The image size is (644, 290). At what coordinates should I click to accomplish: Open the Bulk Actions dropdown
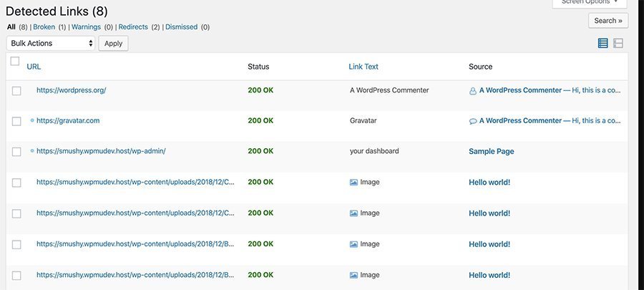(x=51, y=43)
